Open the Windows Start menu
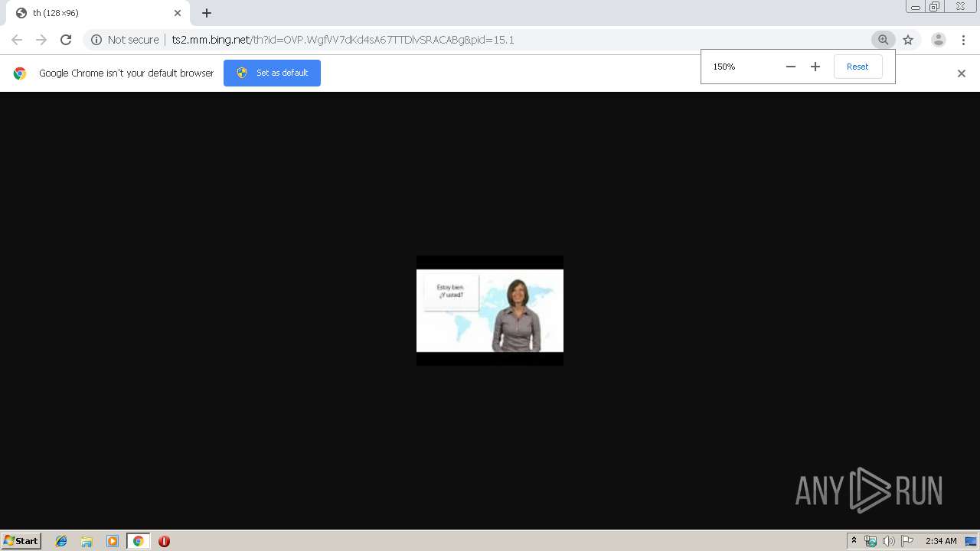Screen dimensions: 980x551 coord(21,541)
